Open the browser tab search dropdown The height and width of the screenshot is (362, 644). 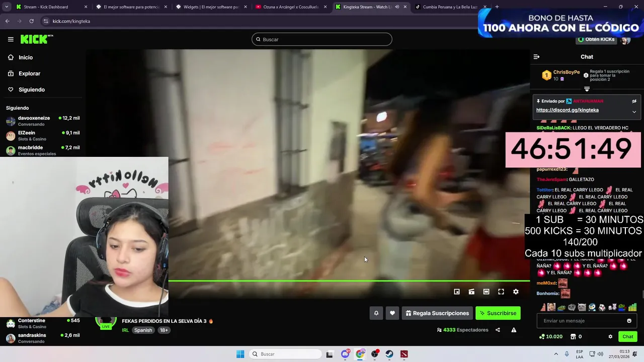click(x=7, y=7)
